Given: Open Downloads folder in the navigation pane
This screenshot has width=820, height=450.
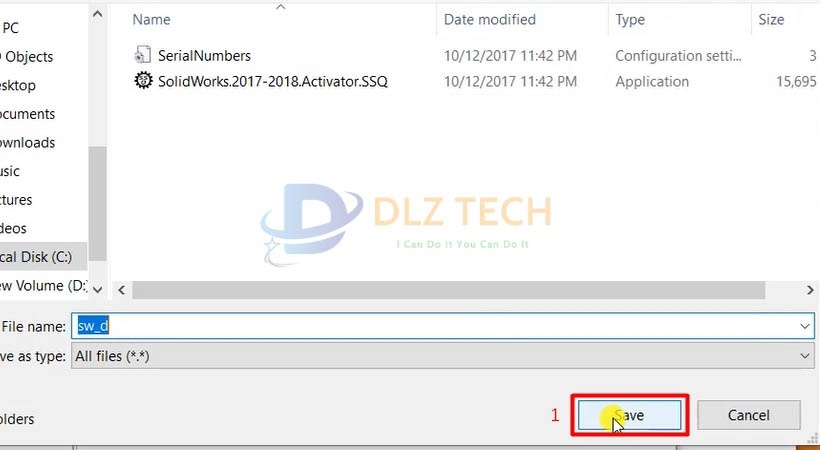Looking at the screenshot, I should tap(27, 142).
